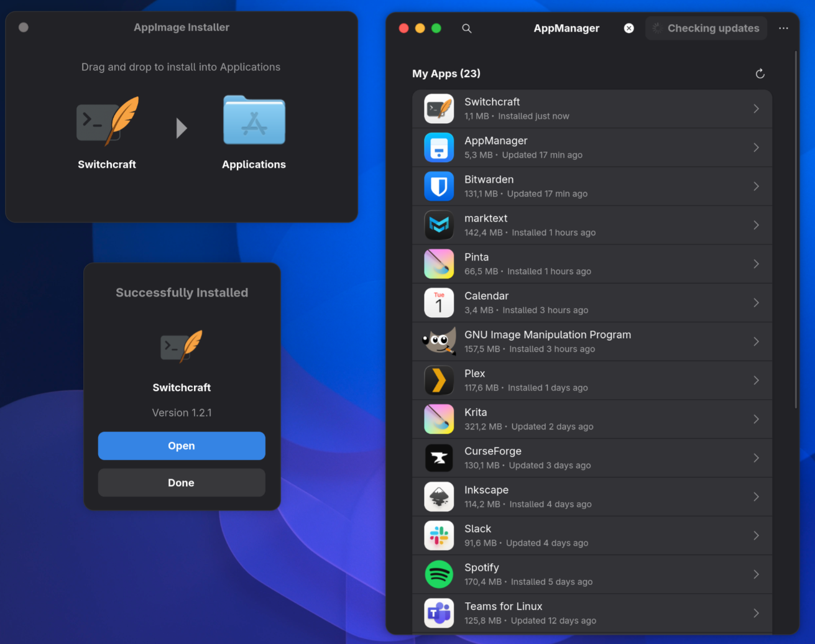Expand the Teams for Linux chevron

click(x=756, y=613)
